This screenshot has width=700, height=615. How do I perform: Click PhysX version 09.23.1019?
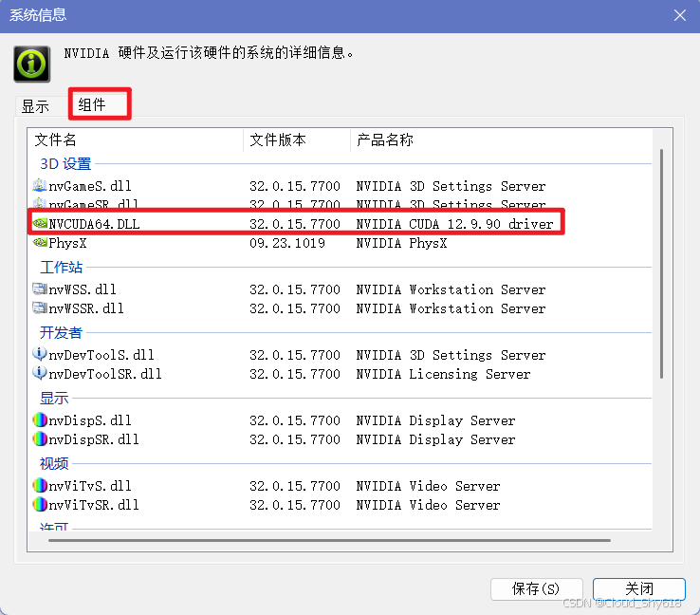coord(287,243)
